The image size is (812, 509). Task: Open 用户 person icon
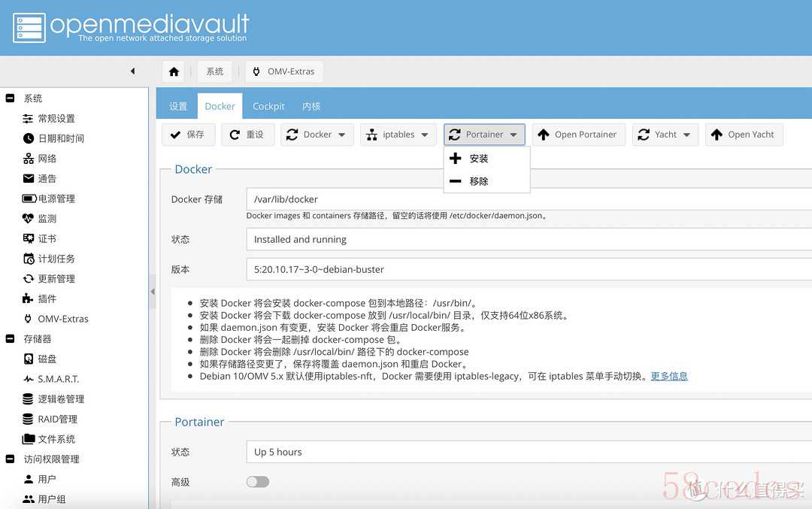point(29,479)
